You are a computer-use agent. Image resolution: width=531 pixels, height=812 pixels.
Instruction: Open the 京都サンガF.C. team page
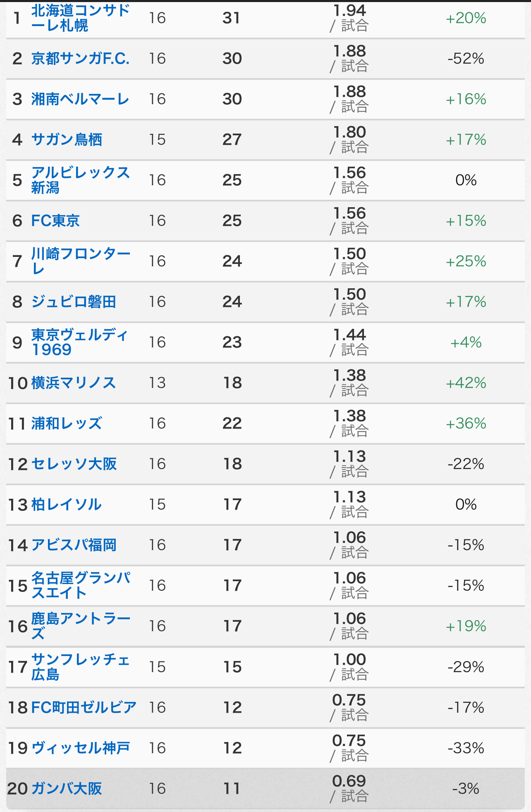(80, 58)
